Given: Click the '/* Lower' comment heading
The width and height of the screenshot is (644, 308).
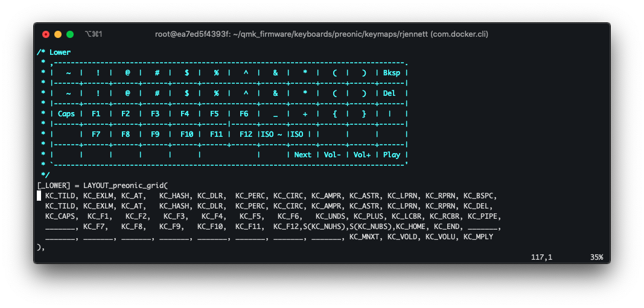Looking at the screenshot, I should coord(54,52).
